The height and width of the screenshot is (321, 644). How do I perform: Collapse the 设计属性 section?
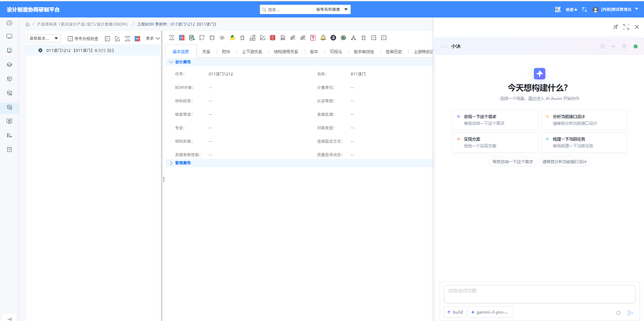pyautogui.click(x=171, y=62)
